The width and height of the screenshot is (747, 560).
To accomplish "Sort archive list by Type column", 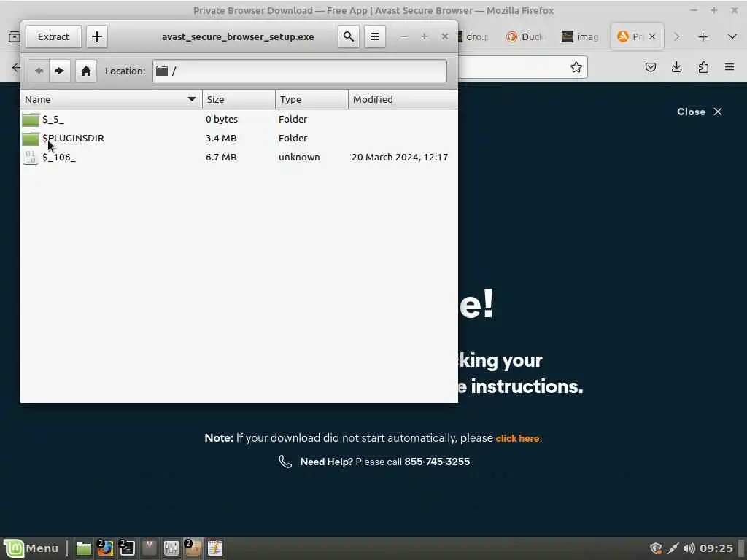I will click(311, 99).
